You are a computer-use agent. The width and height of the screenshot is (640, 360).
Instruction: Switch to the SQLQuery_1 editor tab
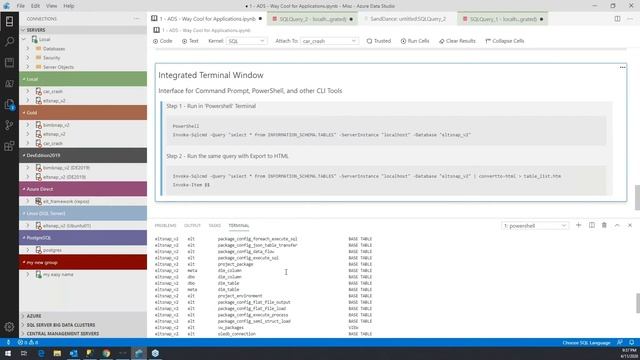pos(503,19)
